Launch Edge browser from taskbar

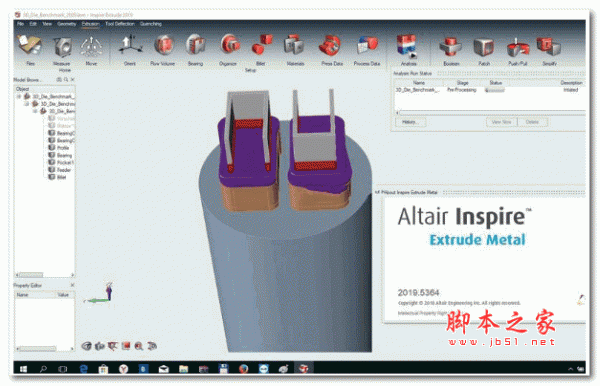pyautogui.click(x=83, y=369)
